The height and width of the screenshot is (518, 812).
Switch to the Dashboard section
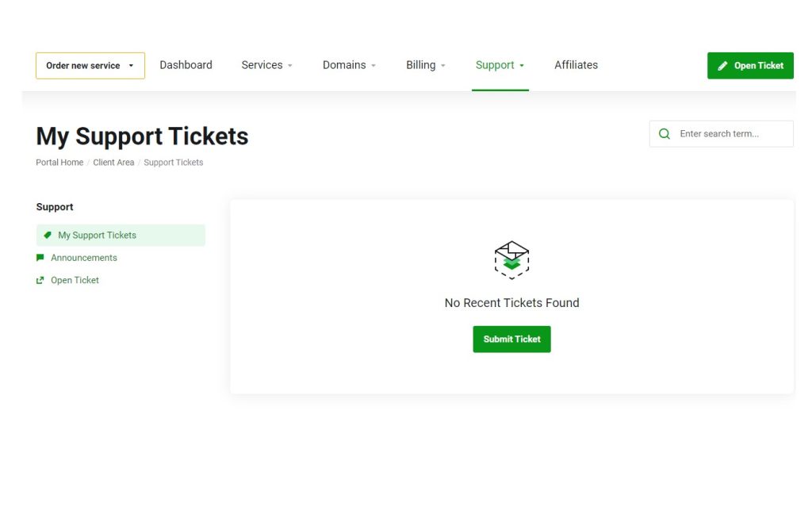point(186,65)
